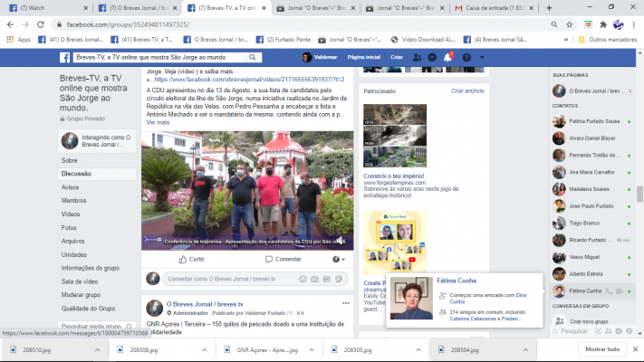This screenshot has height=362, width=644.
Task: Open Messenger icon in Facebook header
Action: (x=432, y=57)
